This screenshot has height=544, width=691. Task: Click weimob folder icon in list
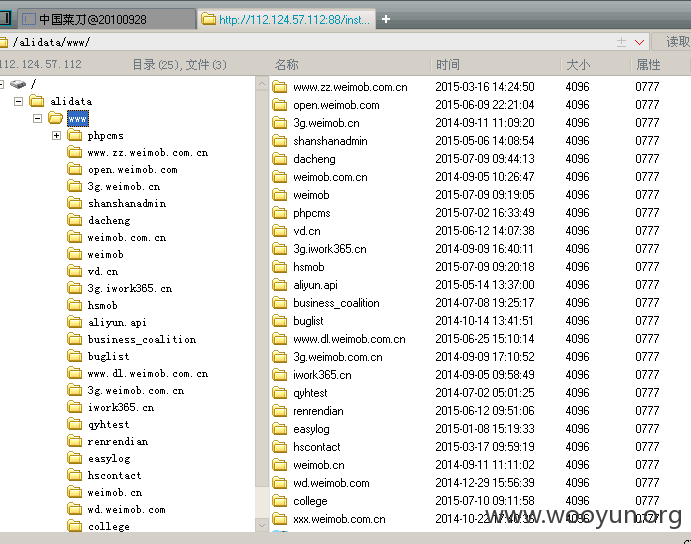click(280, 194)
